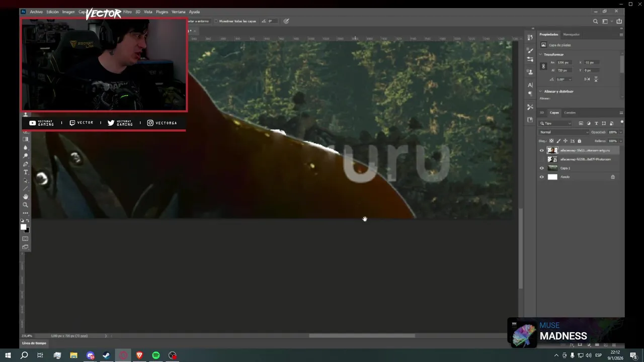Switch to the Navegador tab
This screenshot has width=644, height=362.
click(572, 35)
